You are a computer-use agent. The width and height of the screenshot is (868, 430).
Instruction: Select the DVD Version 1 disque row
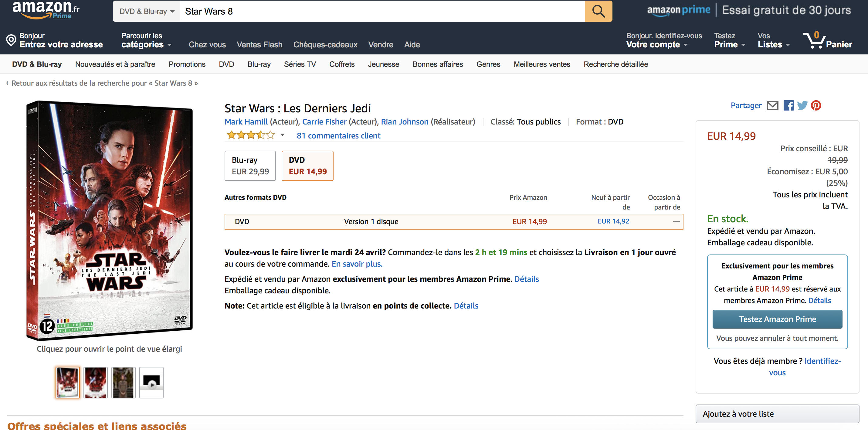point(453,222)
